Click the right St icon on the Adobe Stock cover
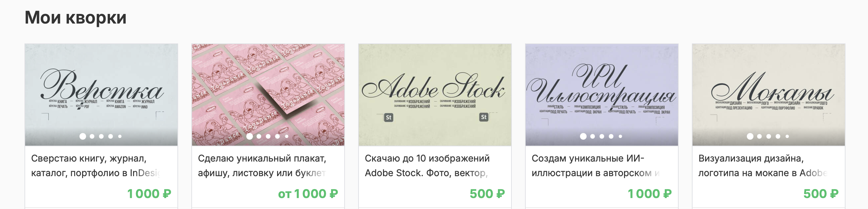868x209 pixels. (x=484, y=117)
